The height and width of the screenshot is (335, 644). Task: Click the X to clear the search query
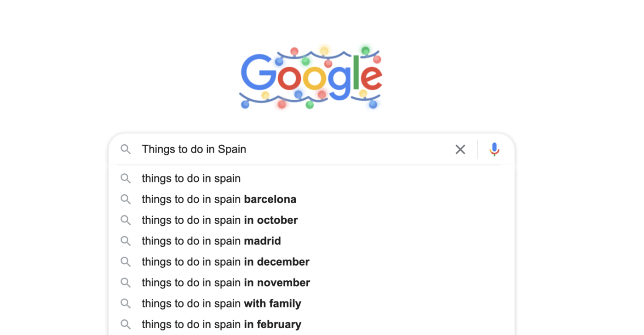(x=460, y=149)
